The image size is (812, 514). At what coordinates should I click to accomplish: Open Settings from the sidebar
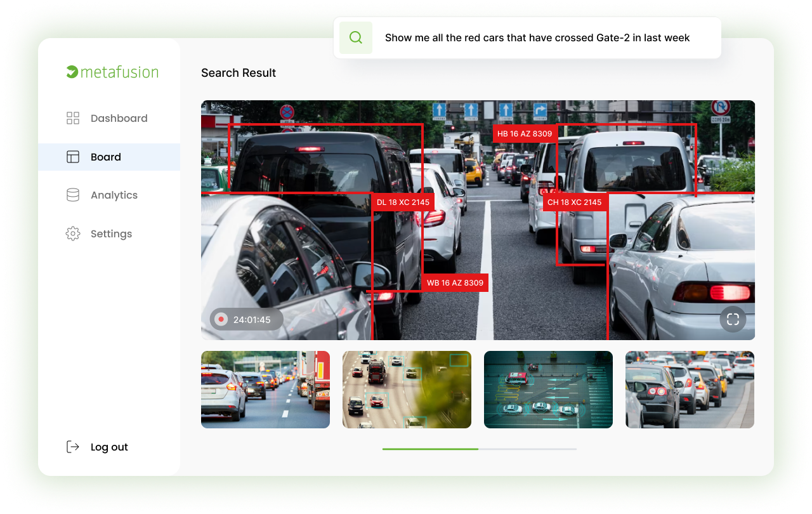click(x=111, y=234)
